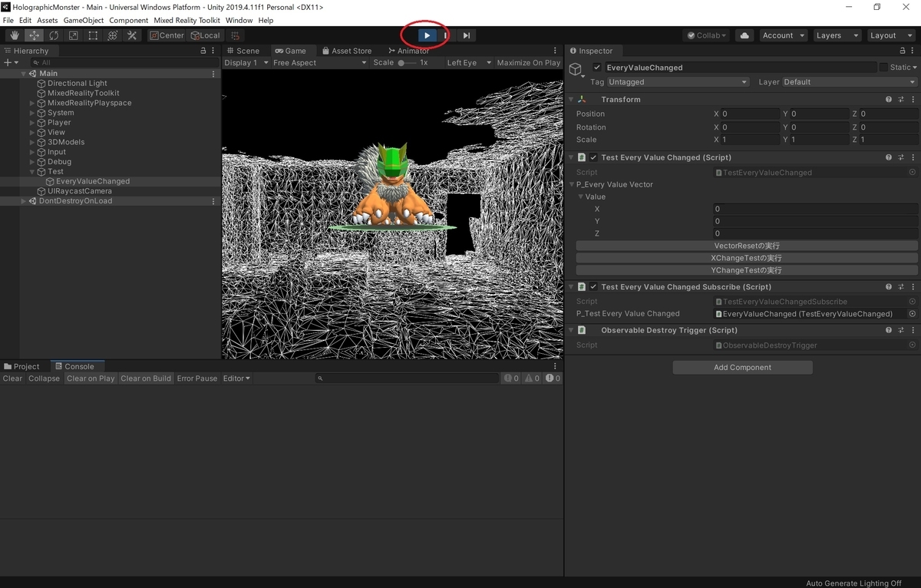The height and width of the screenshot is (588, 921).
Task: Toggle the EveryValueChanged active checkbox
Action: pyautogui.click(x=597, y=68)
